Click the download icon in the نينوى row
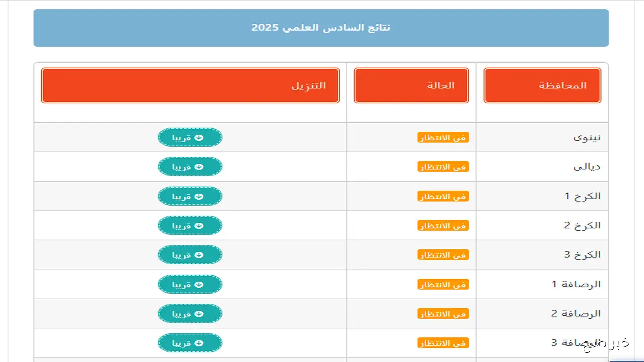644x362 pixels. click(x=198, y=137)
